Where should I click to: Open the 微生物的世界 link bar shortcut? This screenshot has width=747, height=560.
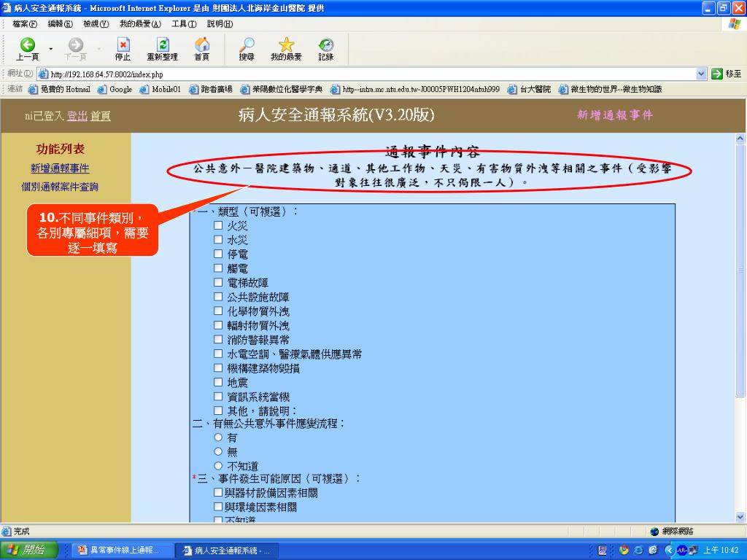coord(611,89)
